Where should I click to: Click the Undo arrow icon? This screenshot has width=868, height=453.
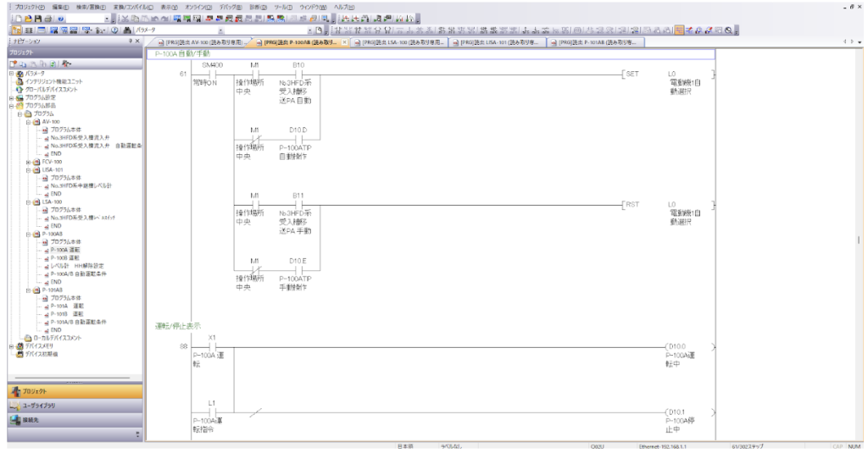(154, 19)
